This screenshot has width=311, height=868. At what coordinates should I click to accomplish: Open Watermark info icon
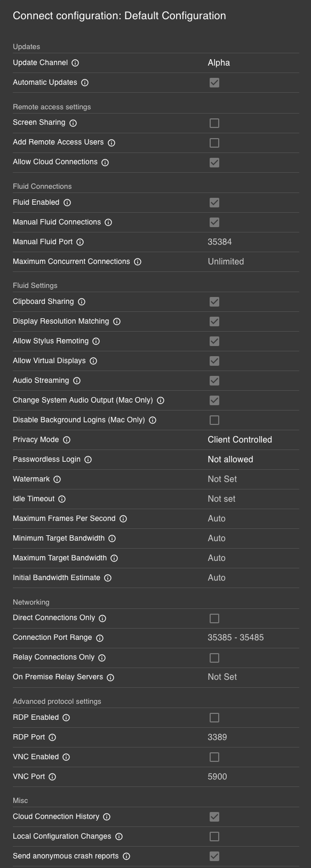[57, 479]
